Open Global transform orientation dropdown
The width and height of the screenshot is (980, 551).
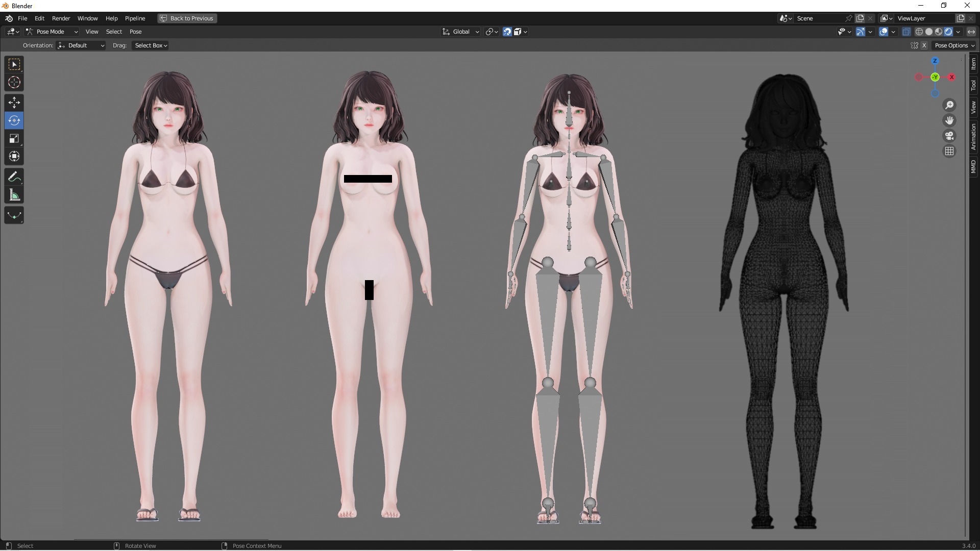click(x=460, y=32)
